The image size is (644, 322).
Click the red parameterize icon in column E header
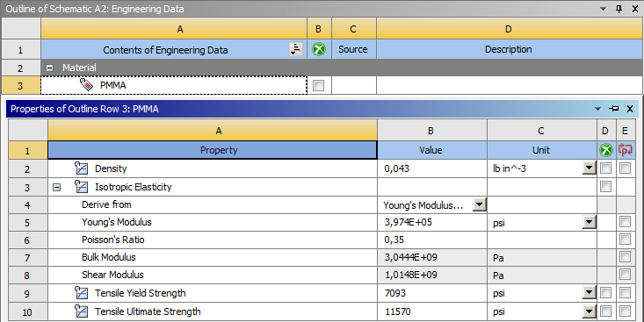[x=625, y=150]
